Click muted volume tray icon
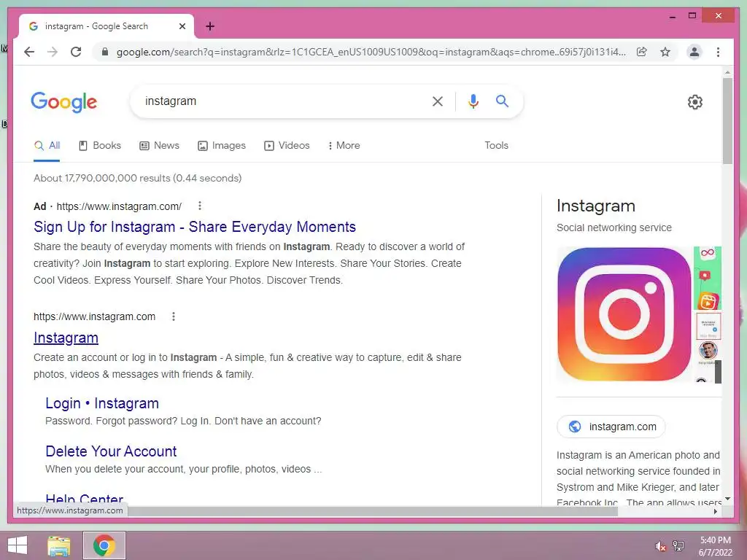 660,546
